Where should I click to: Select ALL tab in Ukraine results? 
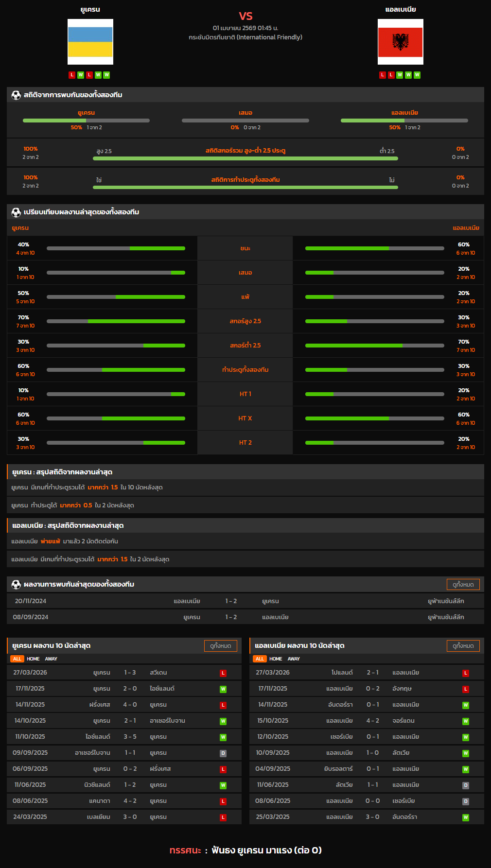pyautogui.click(x=17, y=659)
